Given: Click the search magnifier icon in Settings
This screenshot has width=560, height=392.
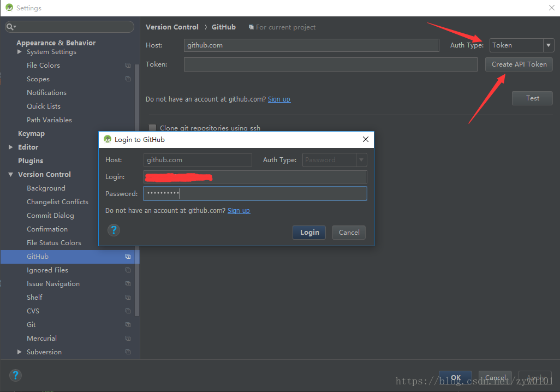Looking at the screenshot, I should pyautogui.click(x=10, y=27).
